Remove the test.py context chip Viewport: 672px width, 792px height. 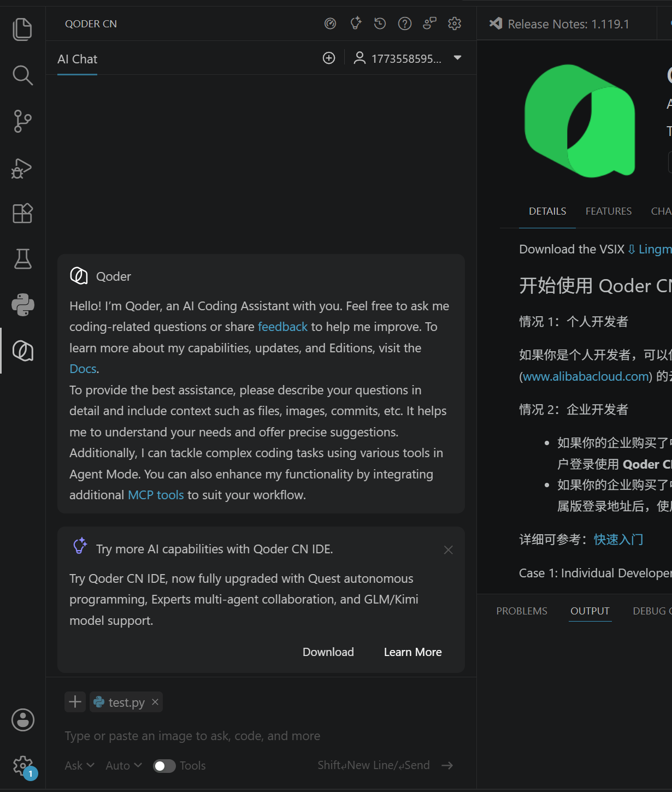tap(155, 702)
